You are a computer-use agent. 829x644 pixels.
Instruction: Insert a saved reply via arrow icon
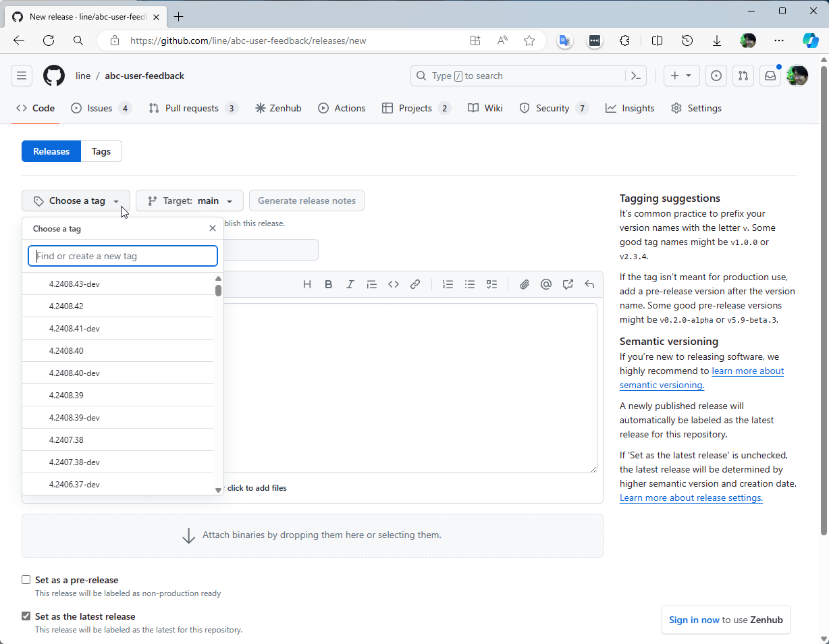point(589,284)
